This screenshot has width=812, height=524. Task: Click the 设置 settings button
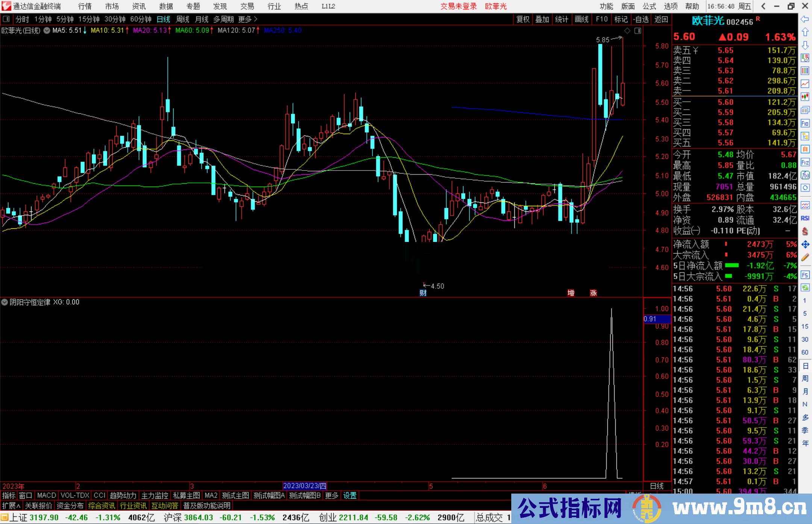point(350,495)
